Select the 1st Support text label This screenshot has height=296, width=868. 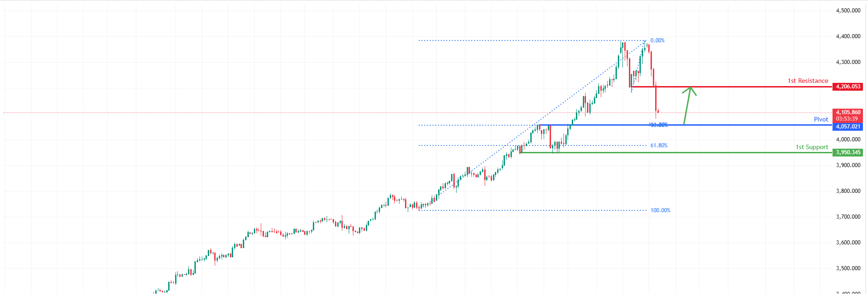point(811,147)
